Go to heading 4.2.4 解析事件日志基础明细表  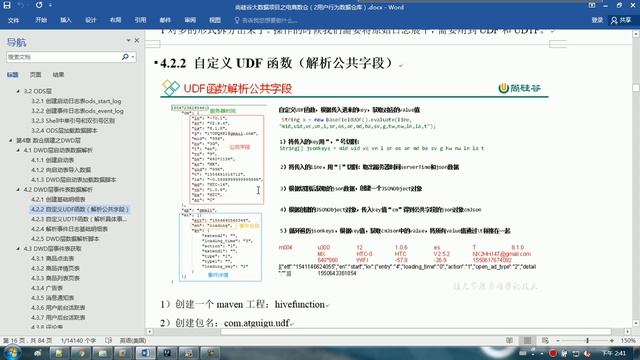[x=70, y=229]
